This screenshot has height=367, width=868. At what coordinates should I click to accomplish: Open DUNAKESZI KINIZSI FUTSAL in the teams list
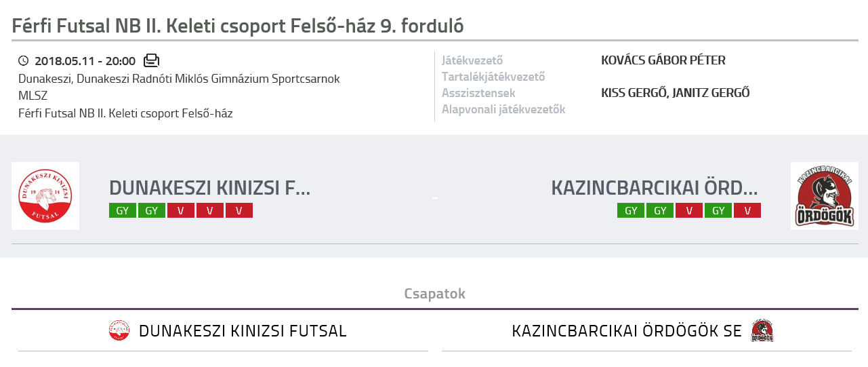pos(243,331)
